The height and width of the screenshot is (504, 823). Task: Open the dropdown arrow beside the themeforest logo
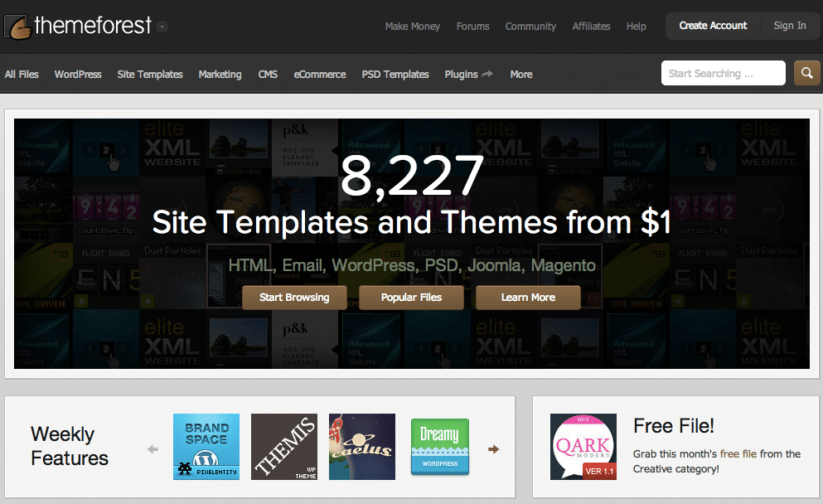coord(162,27)
